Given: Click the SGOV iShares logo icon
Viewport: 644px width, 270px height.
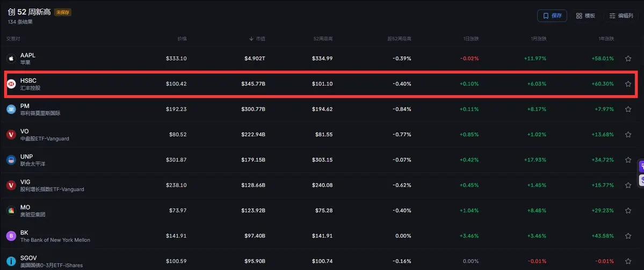Looking at the screenshot, I should [11, 261].
